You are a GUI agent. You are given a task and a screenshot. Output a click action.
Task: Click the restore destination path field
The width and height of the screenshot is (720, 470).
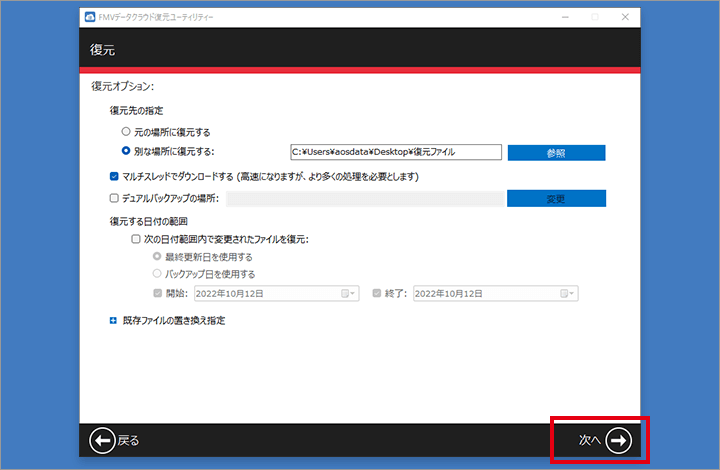(x=394, y=152)
